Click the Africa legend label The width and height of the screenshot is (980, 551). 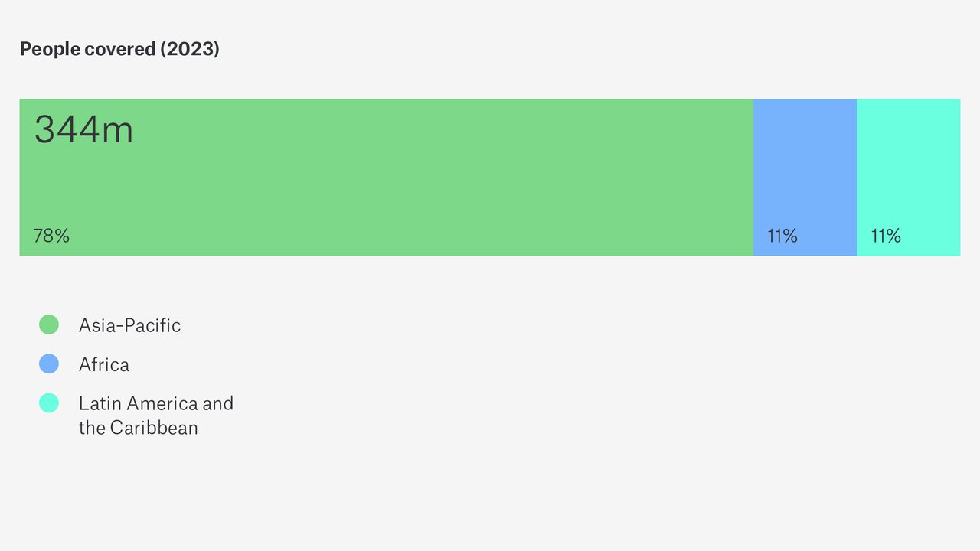point(104,364)
